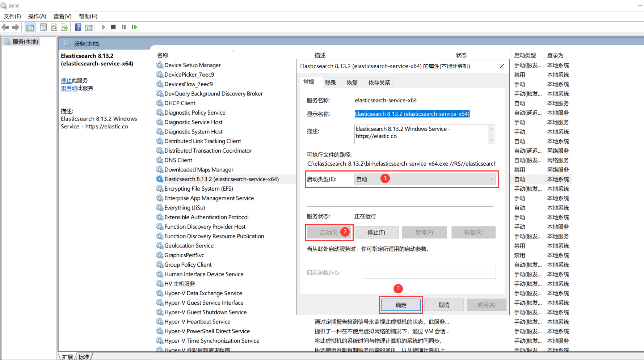Click the toolbar Pause Service icon
The width and height of the screenshot is (644, 360).
click(124, 27)
